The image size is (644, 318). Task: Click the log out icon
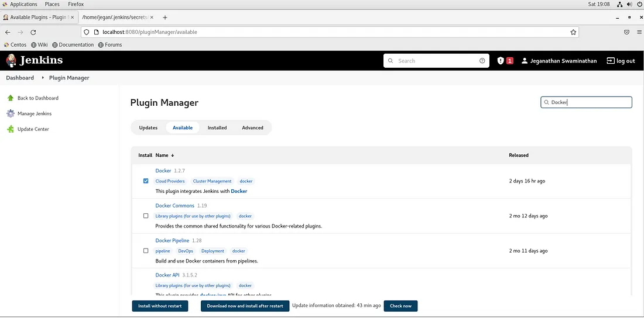(611, 61)
